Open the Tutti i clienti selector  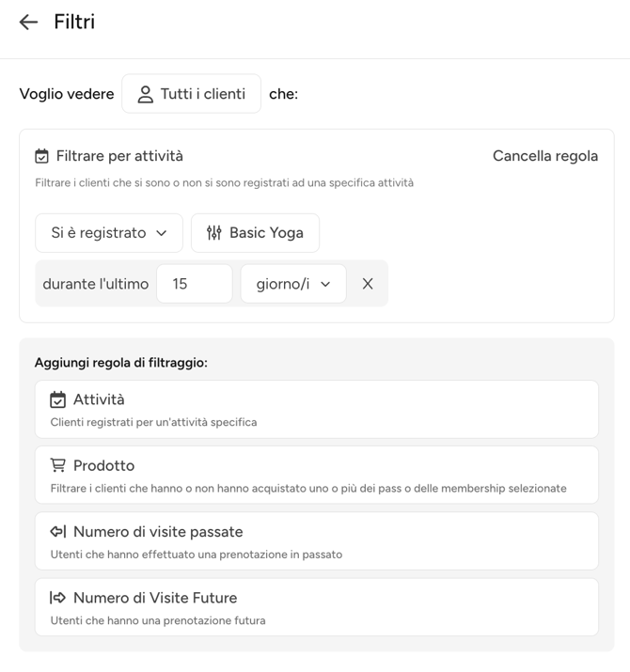[191, 94]
